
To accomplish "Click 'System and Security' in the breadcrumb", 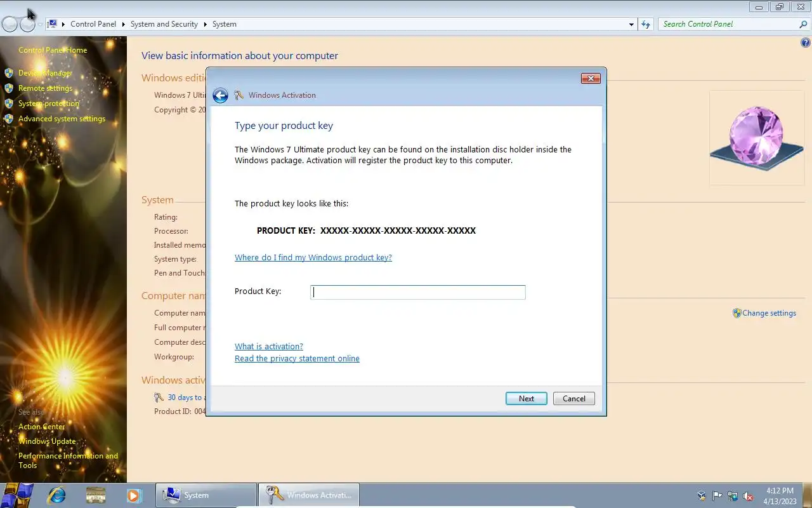I will [164, 24].
